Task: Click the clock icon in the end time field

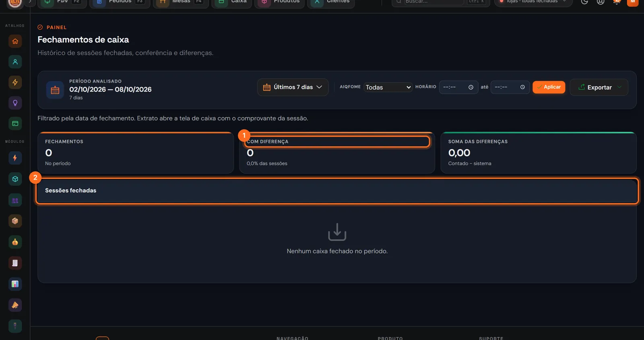Action: pos(522,87)
